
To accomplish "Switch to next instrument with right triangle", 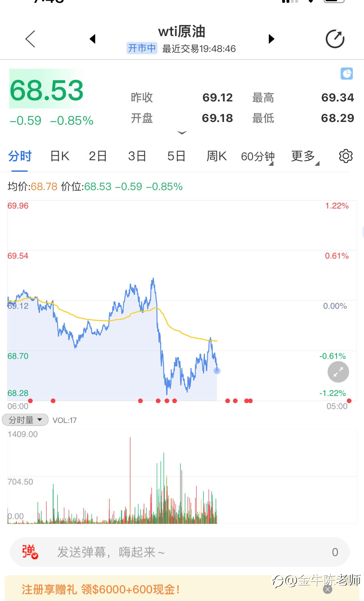I will [x=271, y=39].
